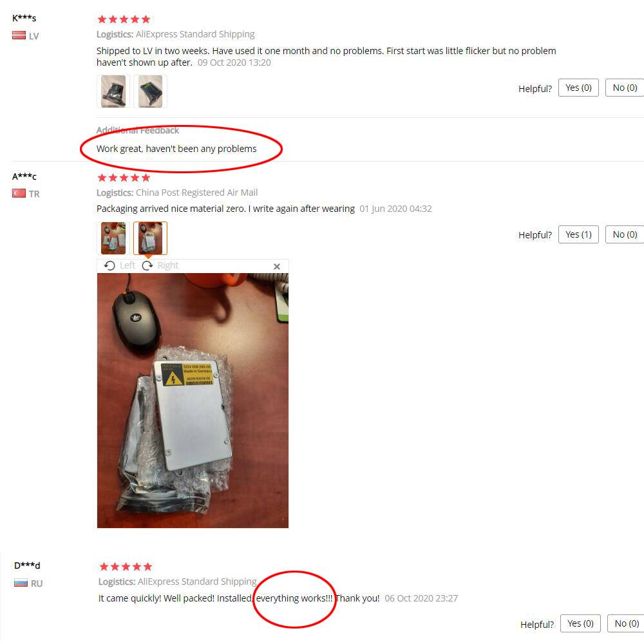The image size is (644, 644).
Task: Click the Latvia flag icon under K***s
Action: [19, 35]
